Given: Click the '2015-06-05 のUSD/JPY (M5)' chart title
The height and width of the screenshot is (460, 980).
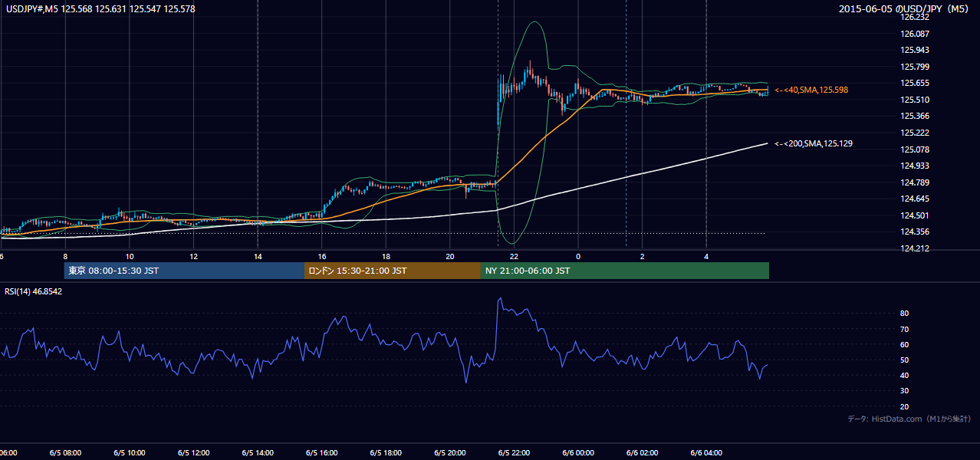Looking at the screenshot, I should coord(905,8).
